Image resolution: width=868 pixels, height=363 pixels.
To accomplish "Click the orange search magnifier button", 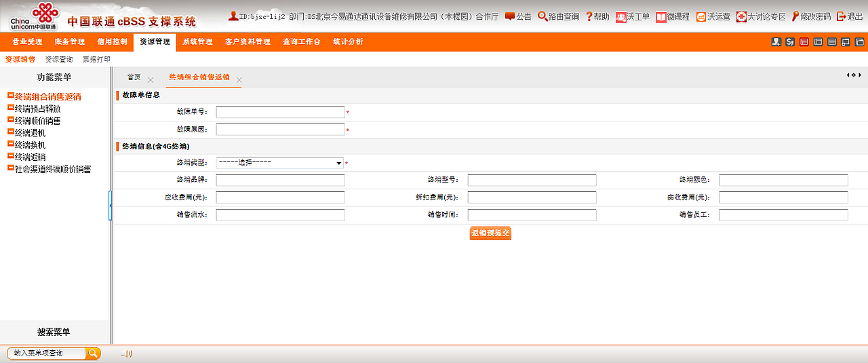I will tap(94, 354).
